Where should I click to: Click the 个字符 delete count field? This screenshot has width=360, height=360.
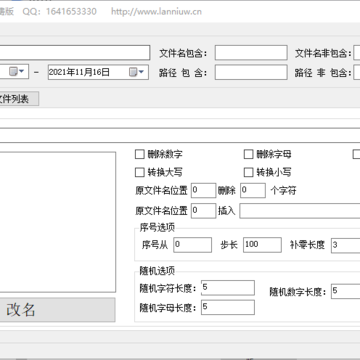253,191
